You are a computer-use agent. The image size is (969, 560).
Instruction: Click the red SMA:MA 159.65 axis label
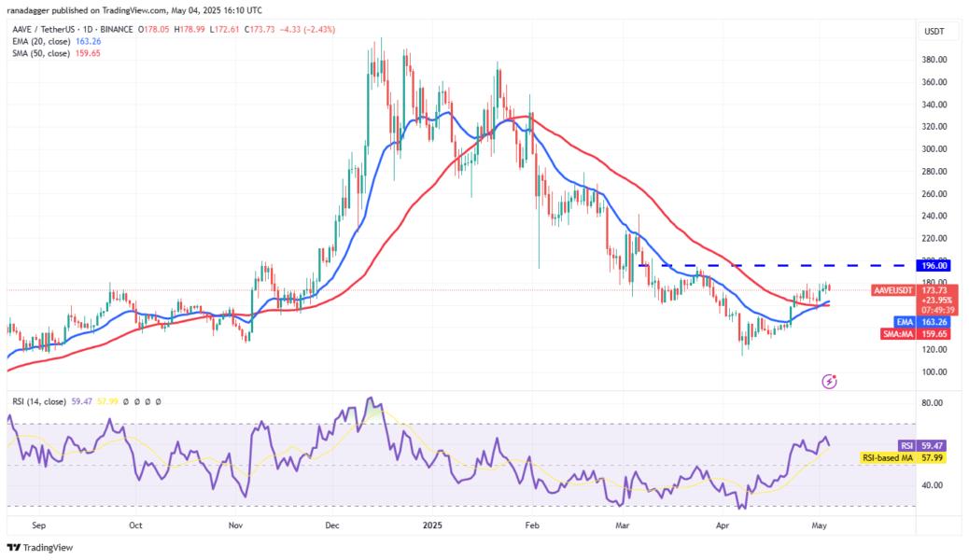pos(915,334)
